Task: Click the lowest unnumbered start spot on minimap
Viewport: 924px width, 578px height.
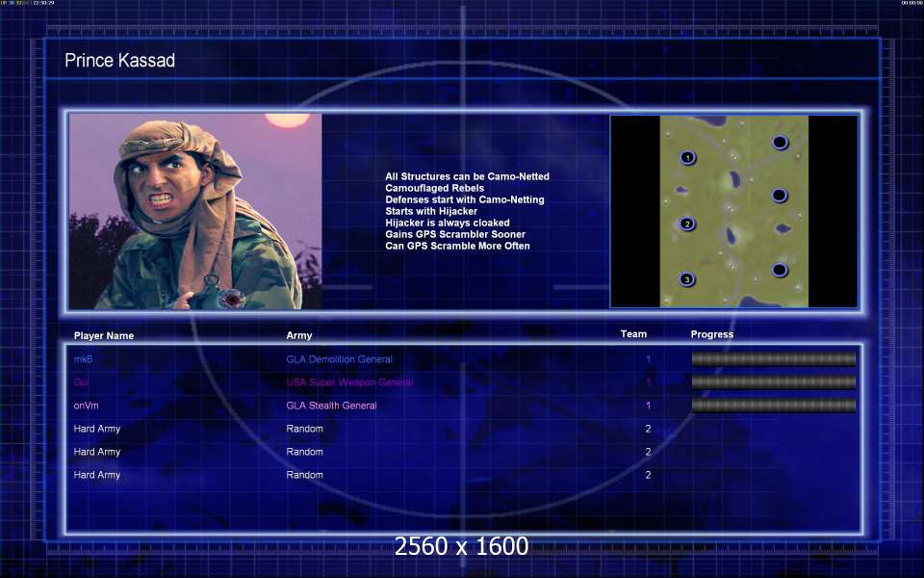Action: tap(780, 270)
